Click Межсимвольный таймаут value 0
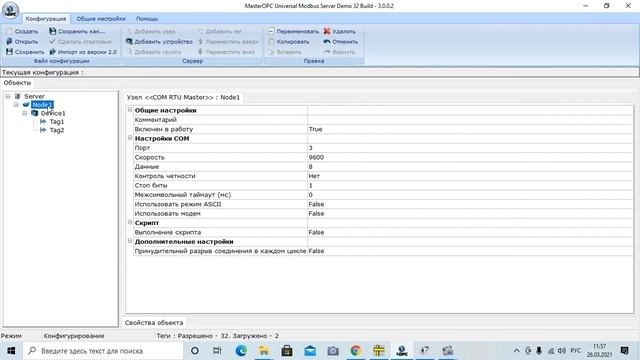 (470, 195)
